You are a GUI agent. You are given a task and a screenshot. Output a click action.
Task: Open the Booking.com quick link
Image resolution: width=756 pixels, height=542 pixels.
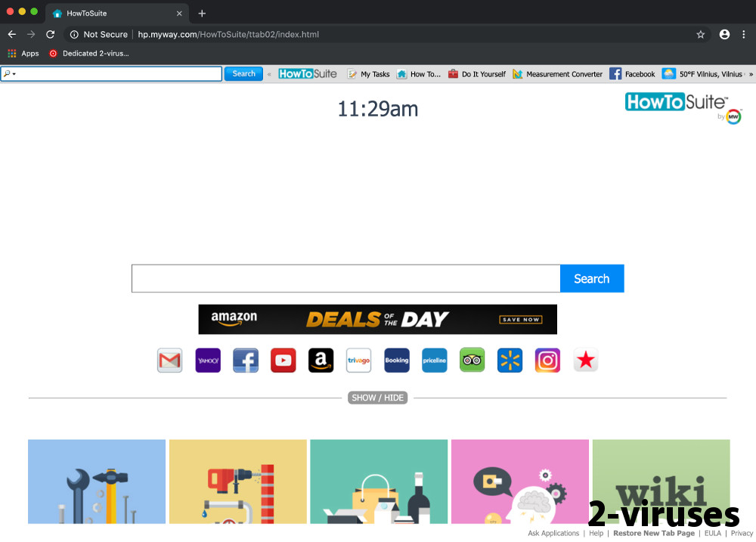pyautogui.click(x=396, y=361)
